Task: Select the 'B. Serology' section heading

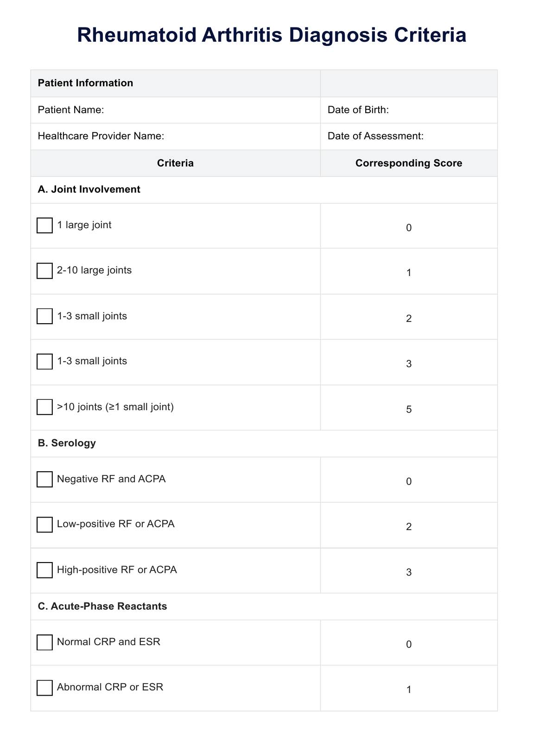Action: [67, 443]
